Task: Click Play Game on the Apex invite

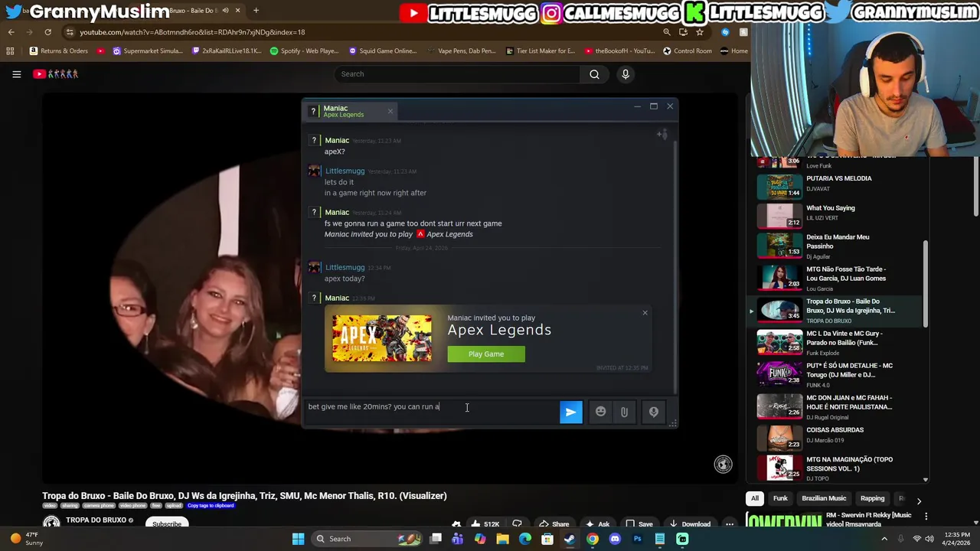Action: (486, 354)
